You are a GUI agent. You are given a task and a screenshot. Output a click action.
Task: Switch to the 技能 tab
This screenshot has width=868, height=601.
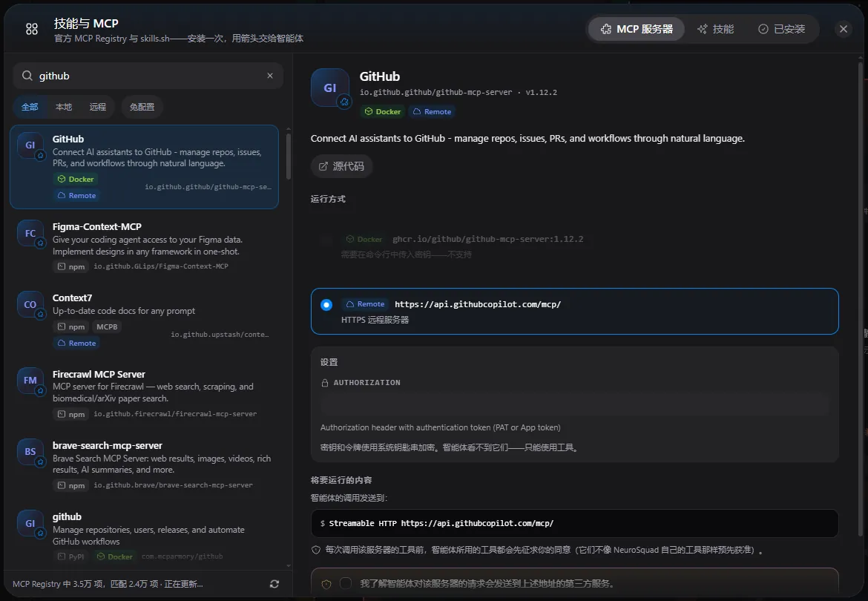coord(716,29)
